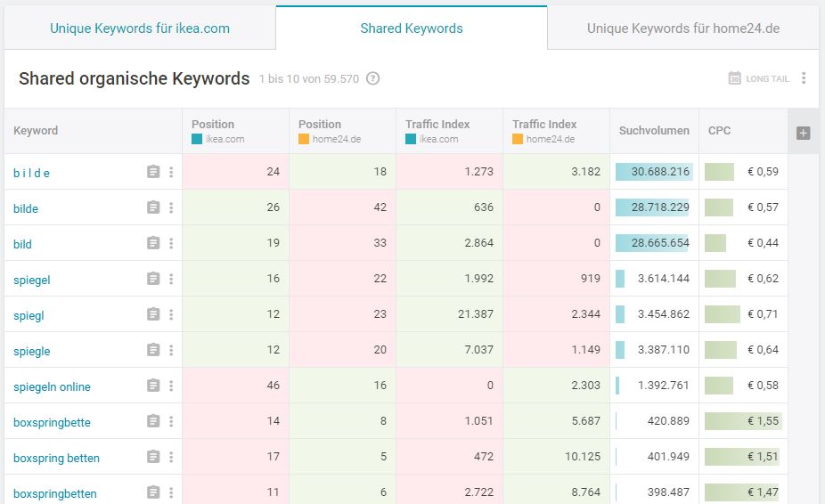The height and width of the screenshot is (504, 825).
Task: Open three-dot menu for 'spiegeln online' row
Action: [171, 386]
